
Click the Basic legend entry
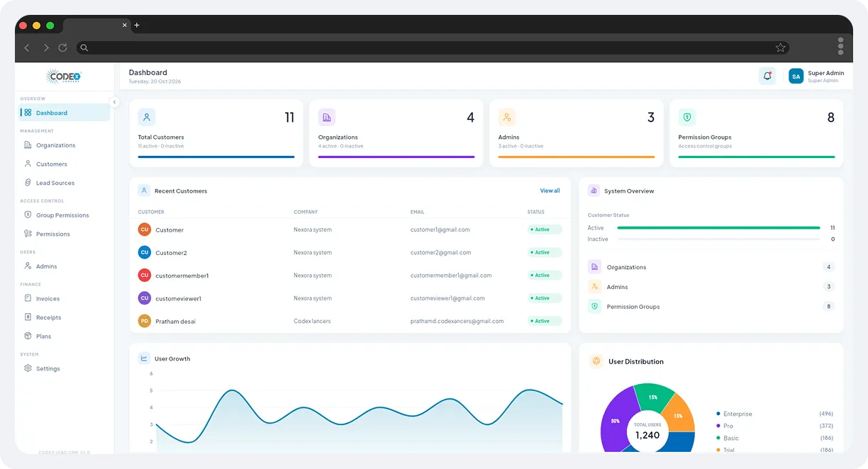coord(775,439)
